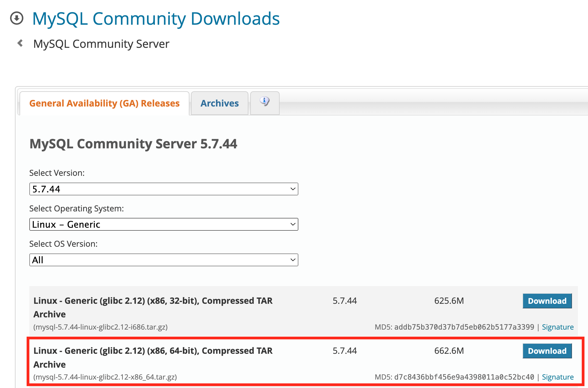Click filename mysql-5.7.44-linux-glibc2.12-i686.tar.gz

click(101, 327)
